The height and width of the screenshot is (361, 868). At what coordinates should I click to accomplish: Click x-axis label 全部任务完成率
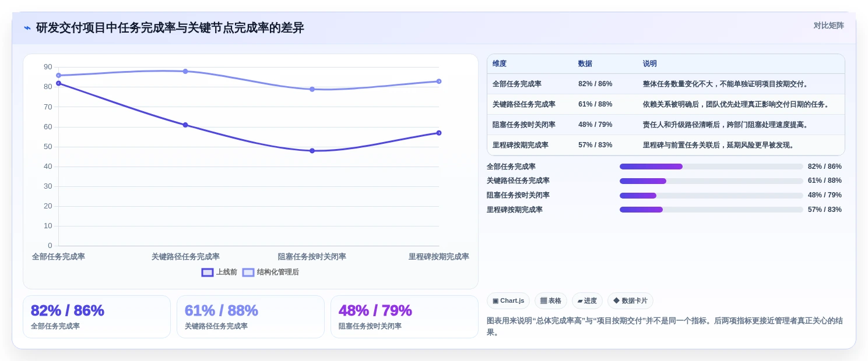(x=58, y=256)
